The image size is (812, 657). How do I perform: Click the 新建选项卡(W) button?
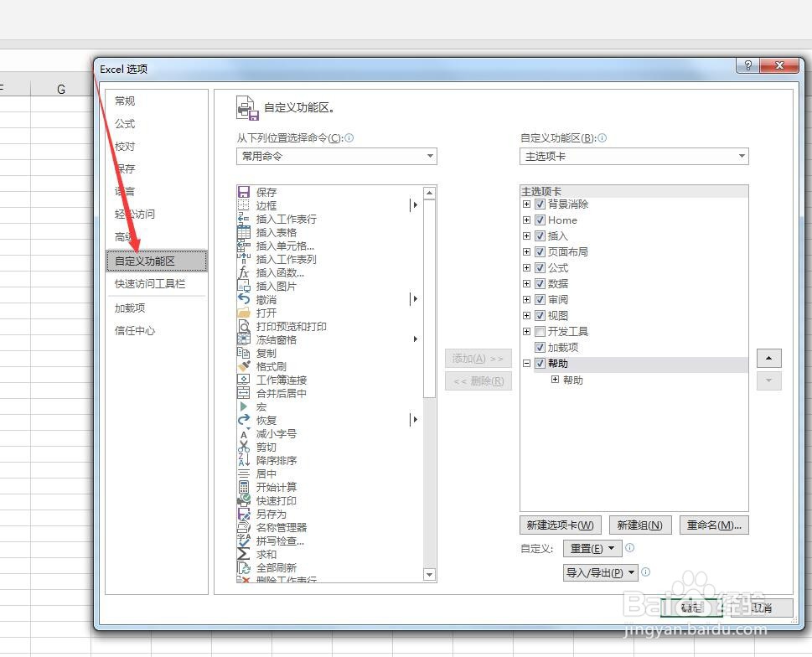(x=560, y=525)
